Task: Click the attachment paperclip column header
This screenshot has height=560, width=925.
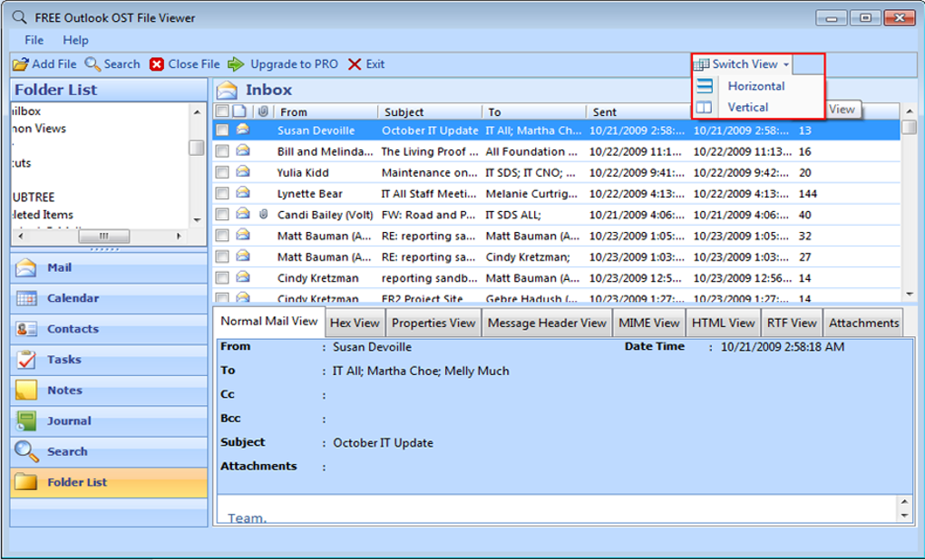Action: pos(263,111)
